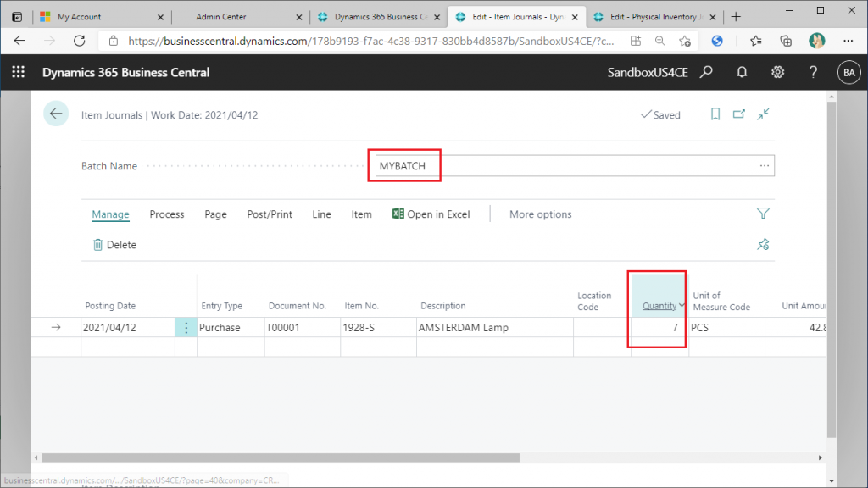This screenshot has width=868, height=488.
Task: Open the Post/Print menu
Action: tap(270, 214)
